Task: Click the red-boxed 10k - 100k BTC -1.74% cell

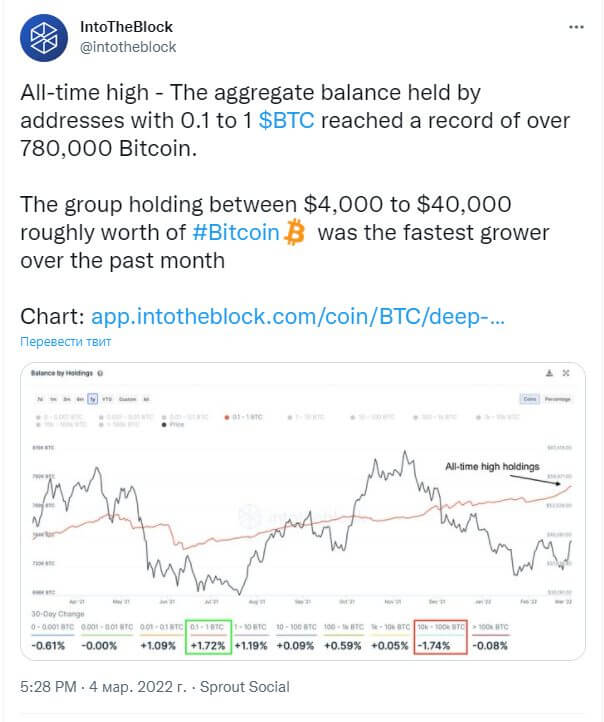Action: [441, 637]
